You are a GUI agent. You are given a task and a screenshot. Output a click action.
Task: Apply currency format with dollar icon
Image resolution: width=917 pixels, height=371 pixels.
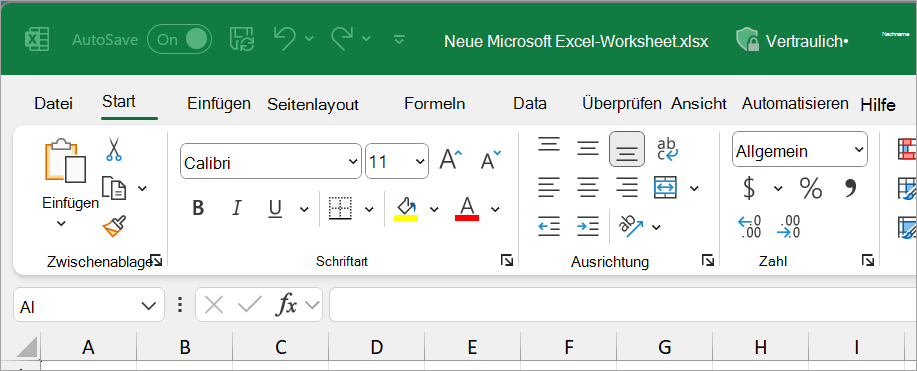[x=749, y=188]
